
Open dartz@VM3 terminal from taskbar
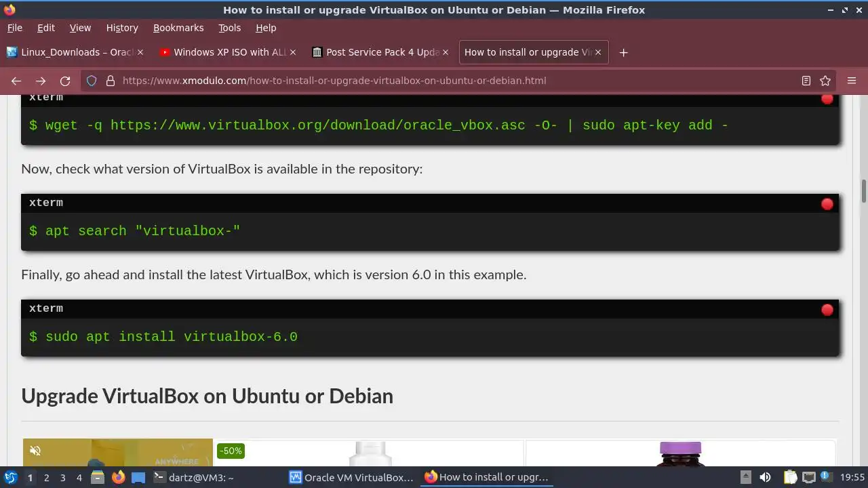click(x=217, y=477)
